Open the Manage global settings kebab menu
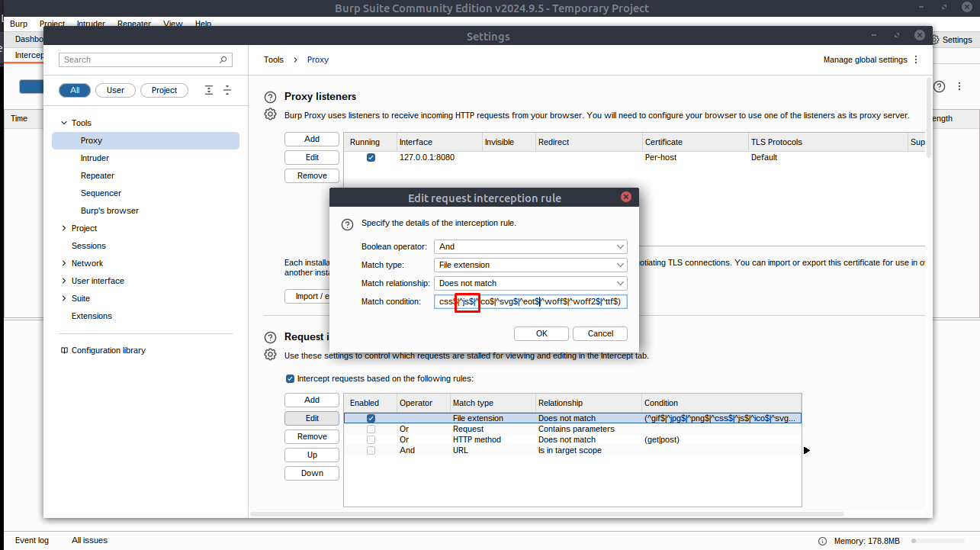 pyautogui.click(x=916, y=60)
